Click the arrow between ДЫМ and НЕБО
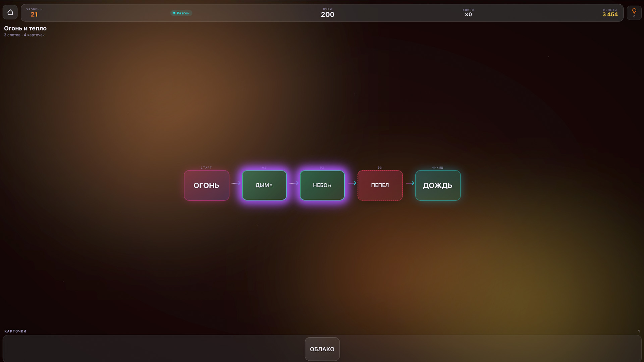This screenshot has width=644, height=362. (293, 183)
